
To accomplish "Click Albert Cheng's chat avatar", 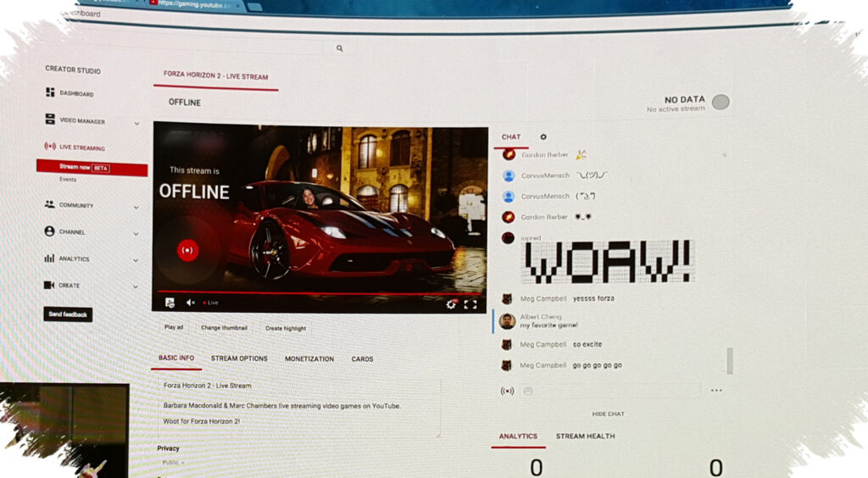I will tap(507, 321).
